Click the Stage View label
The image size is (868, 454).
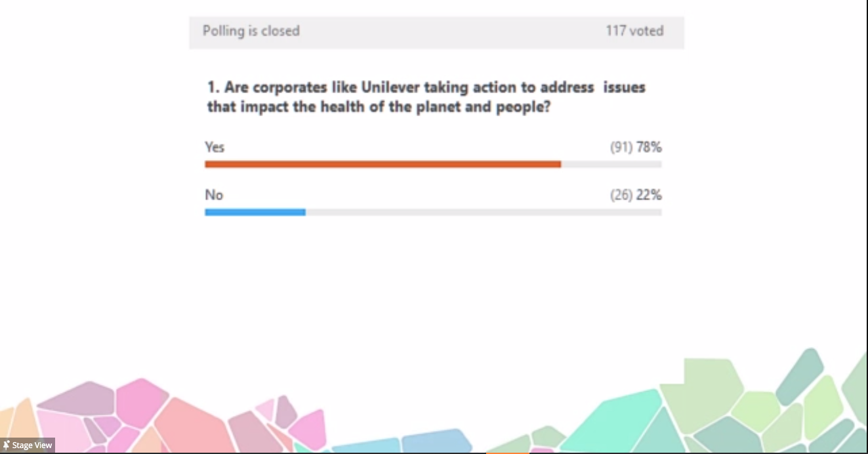click(x=31, y=445)
